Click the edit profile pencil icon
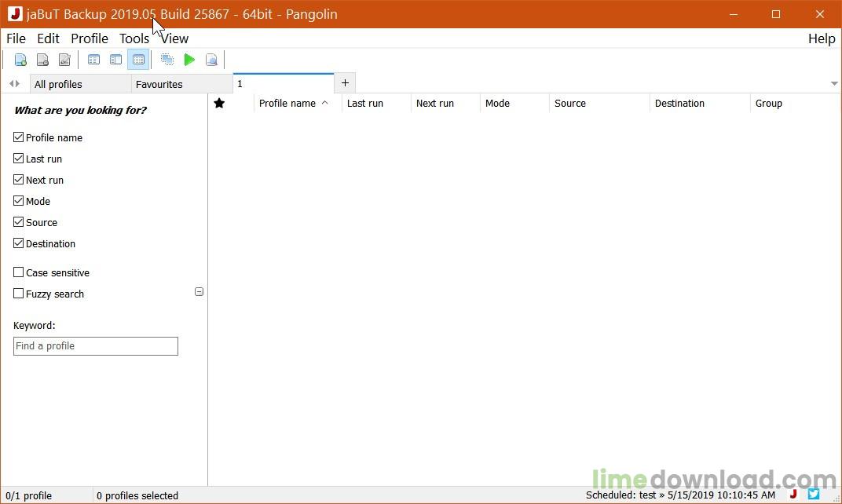 point(64,60)
